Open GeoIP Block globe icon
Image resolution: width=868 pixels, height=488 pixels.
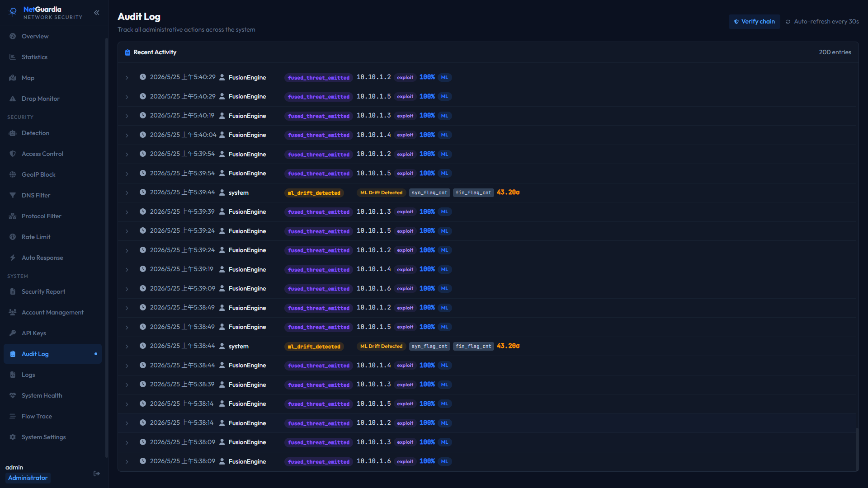[13, 174]
